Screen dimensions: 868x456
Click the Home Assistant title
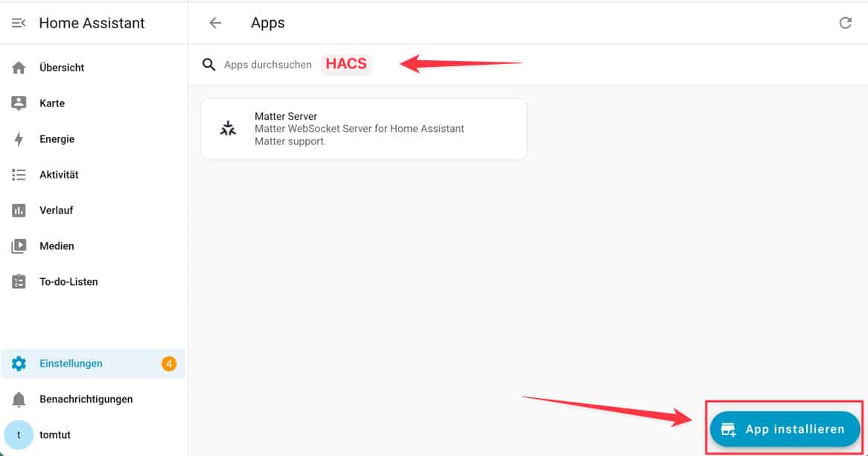click(92, 23)
